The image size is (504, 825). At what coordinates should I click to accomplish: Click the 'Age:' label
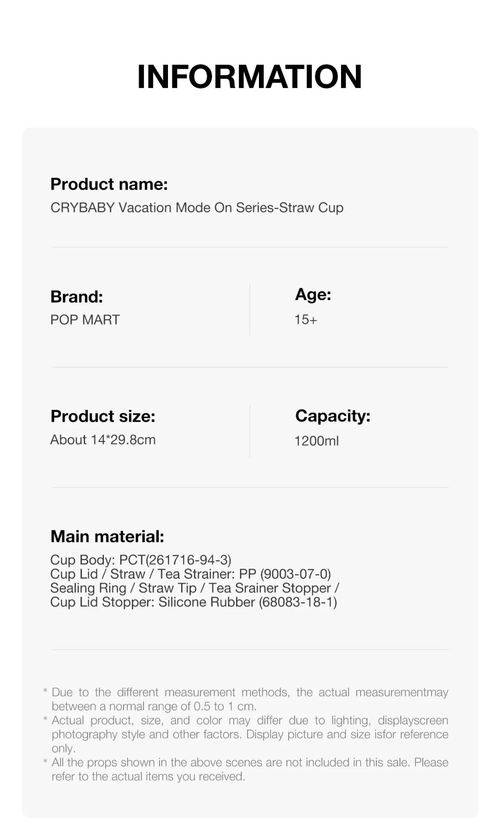click(x=313, y=294)
